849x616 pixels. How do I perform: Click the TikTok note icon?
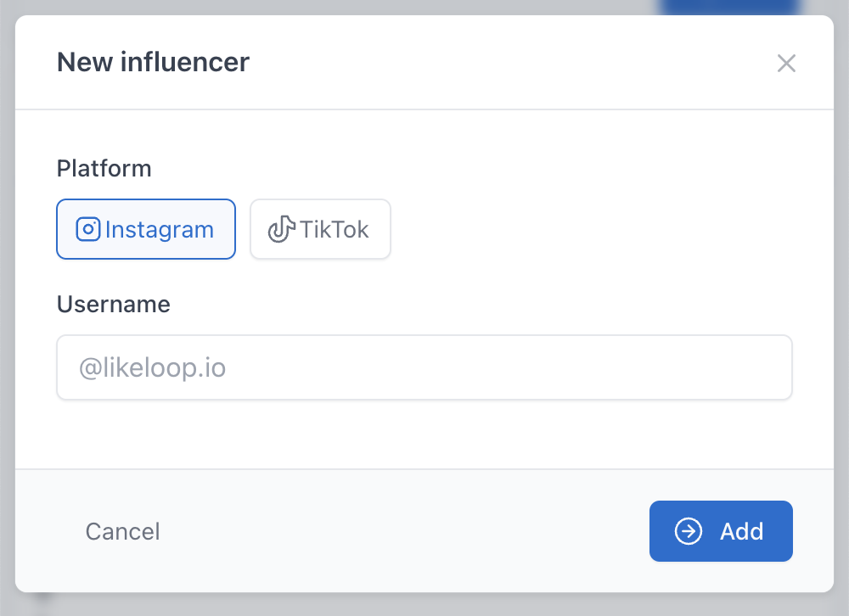click(281, 229)
